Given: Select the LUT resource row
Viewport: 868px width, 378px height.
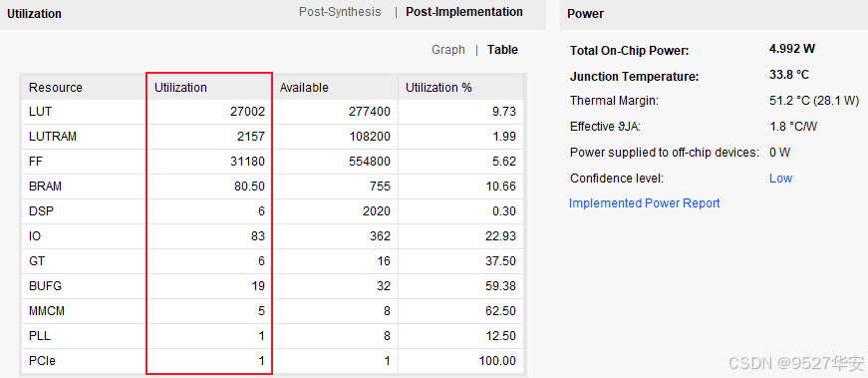Looking at the screenshot, I should 273,112.
